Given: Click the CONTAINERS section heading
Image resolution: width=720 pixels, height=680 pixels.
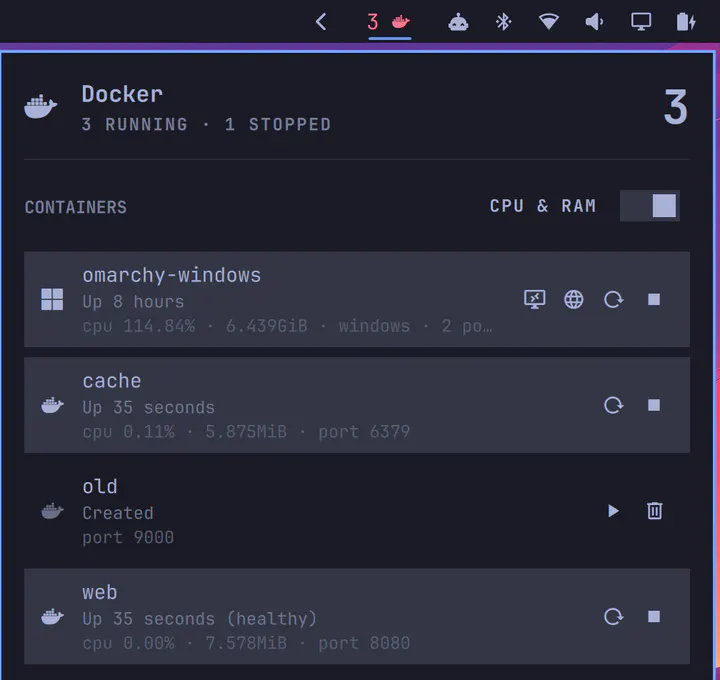Looking at the screenshot, I should [x=76, y=207].
